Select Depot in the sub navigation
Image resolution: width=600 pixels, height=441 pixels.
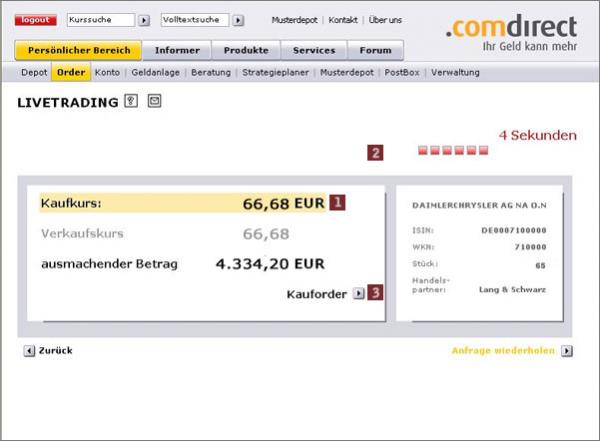34,72
